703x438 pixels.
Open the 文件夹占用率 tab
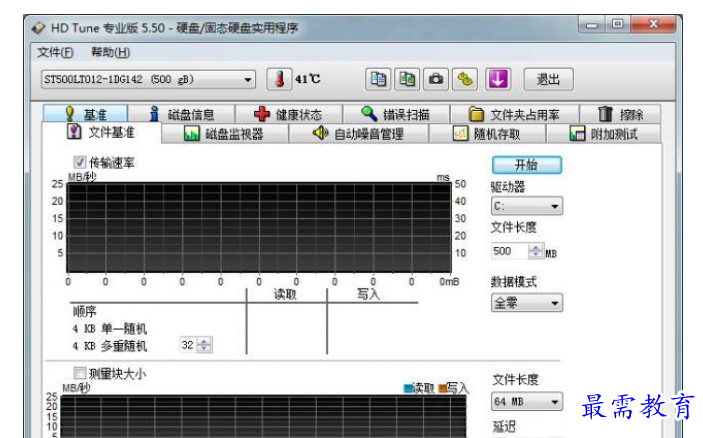(x=514, y=114)
